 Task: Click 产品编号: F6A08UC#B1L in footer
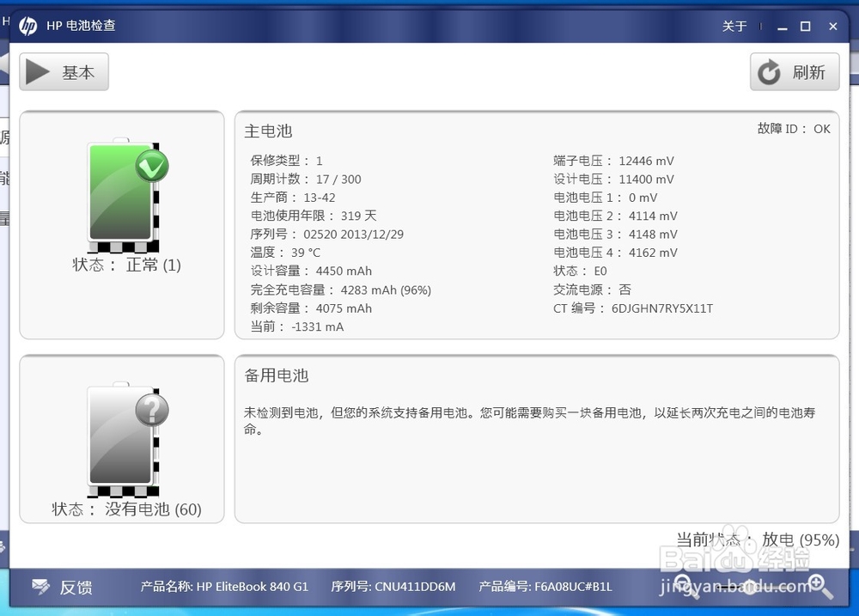[x=545, y=587]
